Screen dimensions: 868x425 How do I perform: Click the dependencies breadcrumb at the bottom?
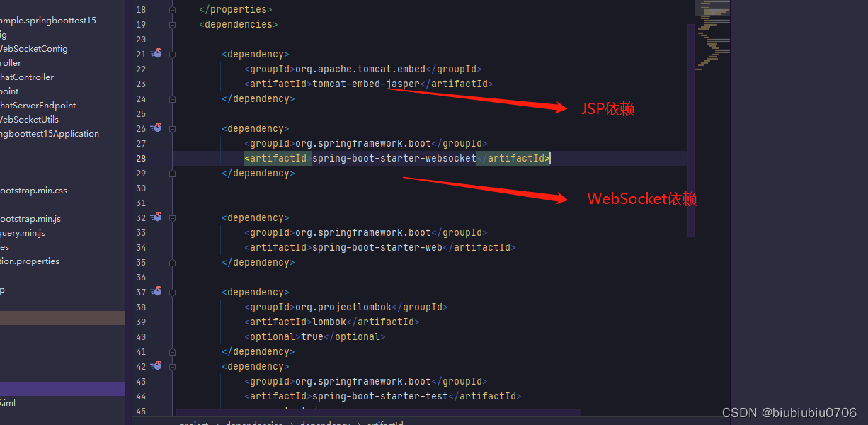pyautogui.click(x=253, y=421)
